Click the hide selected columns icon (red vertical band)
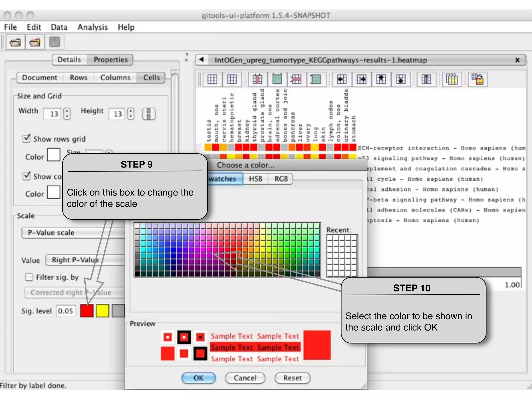The image size is (532, 399). [x=257, y=79]
